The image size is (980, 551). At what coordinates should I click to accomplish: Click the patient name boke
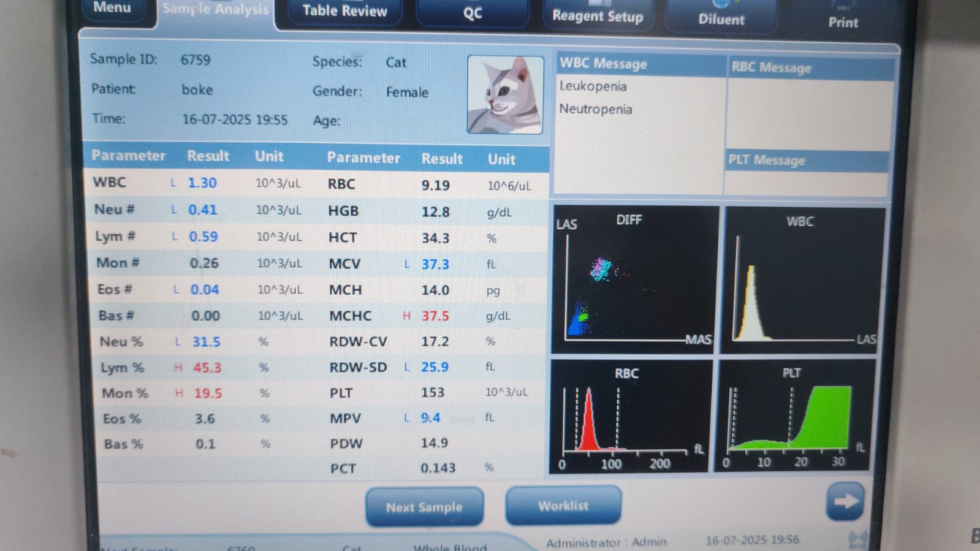(x=197, y=89)
